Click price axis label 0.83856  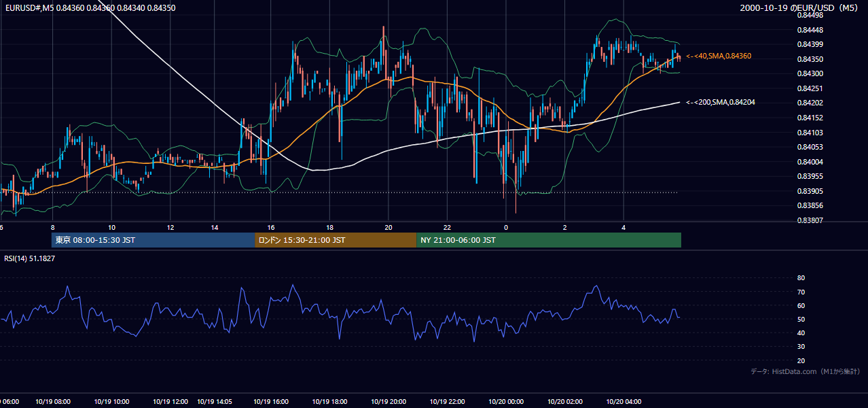pos(809,205)
